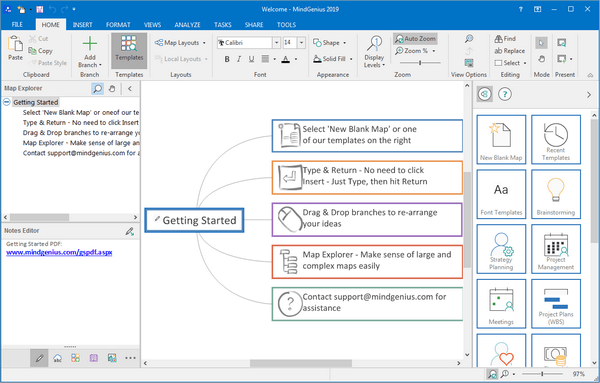
Task: Open the font name dropdown arrow
Action: [x=276, y=43]
